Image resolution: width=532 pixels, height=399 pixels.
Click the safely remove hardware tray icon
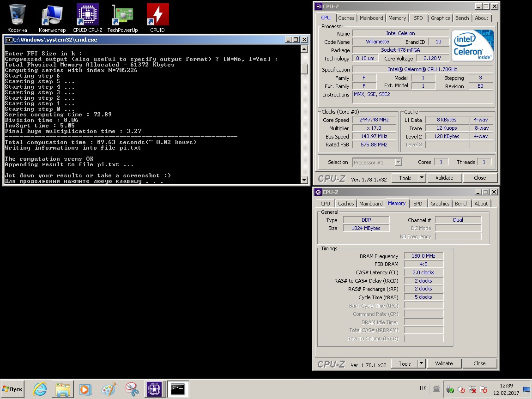(450, 389)
